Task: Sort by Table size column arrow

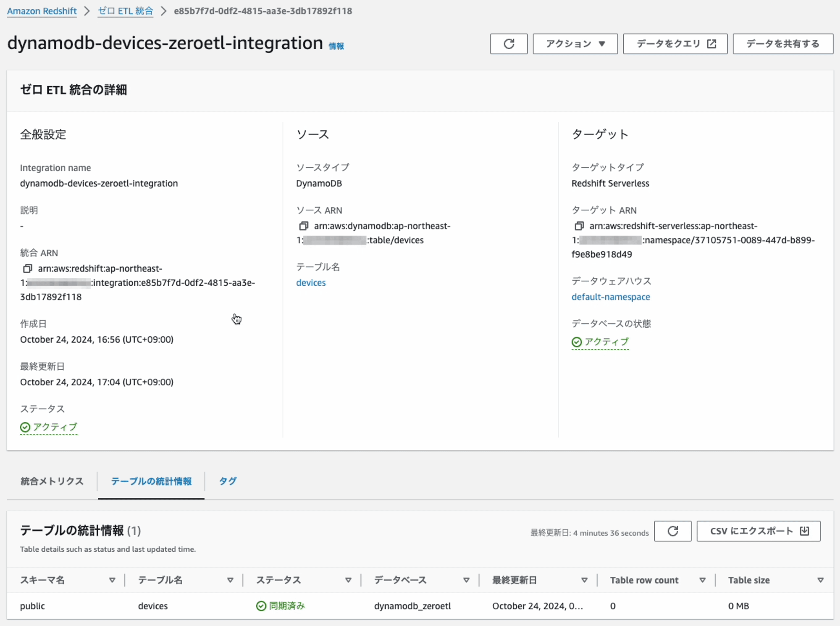Action: (x=820, y=580)
